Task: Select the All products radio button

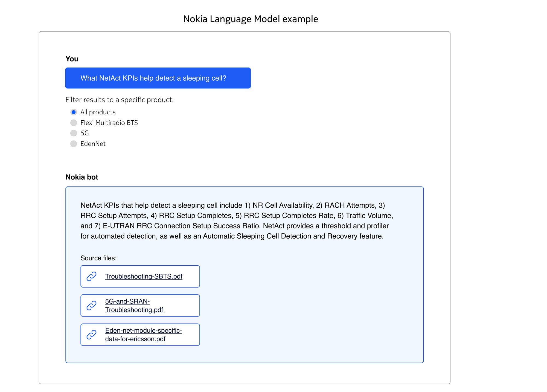Action: pyautogui.click(x=74, y=112)
